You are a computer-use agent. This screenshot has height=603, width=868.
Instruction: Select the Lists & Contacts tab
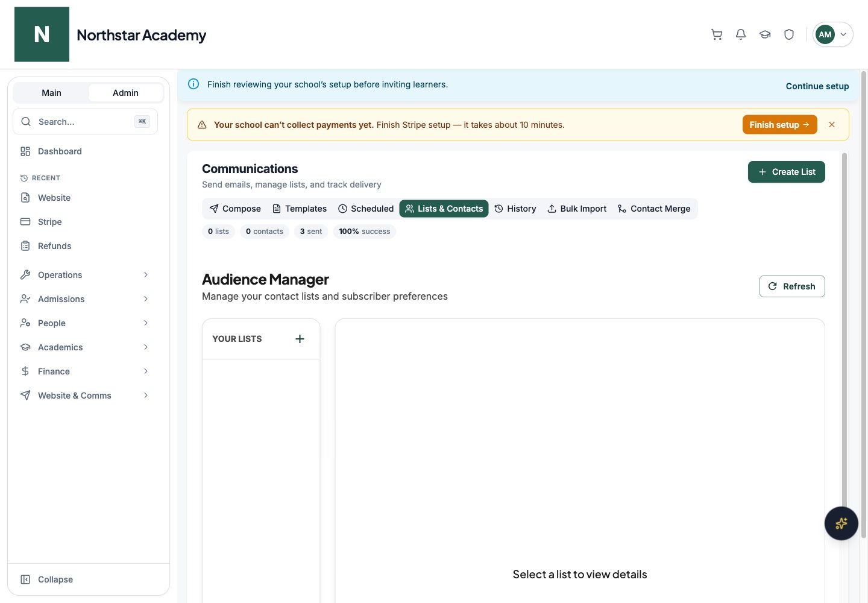point(444,209)
